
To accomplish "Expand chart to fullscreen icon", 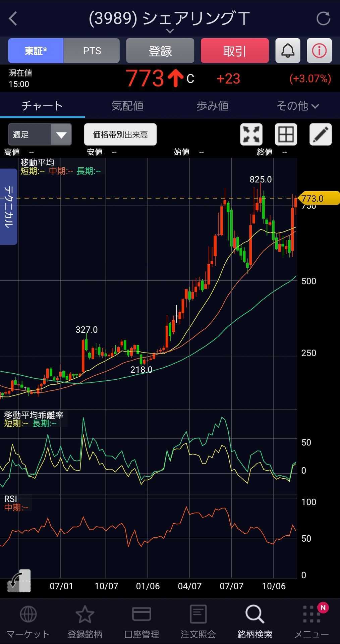I will 251,135.
